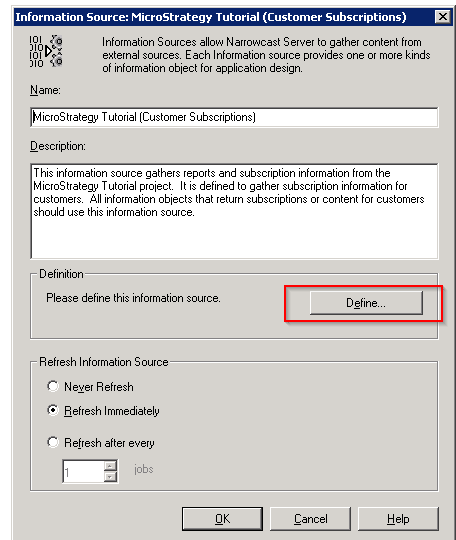Cancel the information source dialog
The image size is (456, 540).
(x=310, y=519)
